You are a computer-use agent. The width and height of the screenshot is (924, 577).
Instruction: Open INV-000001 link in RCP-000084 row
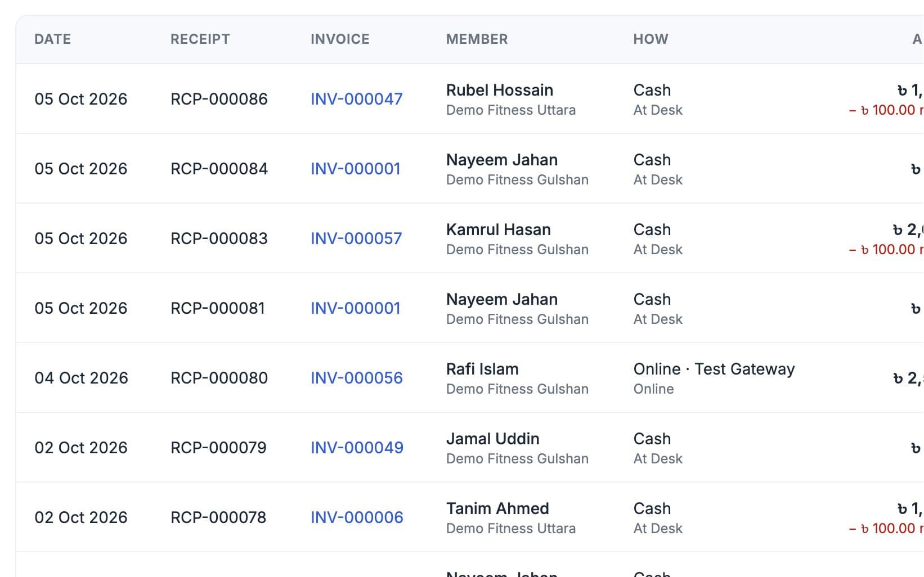356,169
